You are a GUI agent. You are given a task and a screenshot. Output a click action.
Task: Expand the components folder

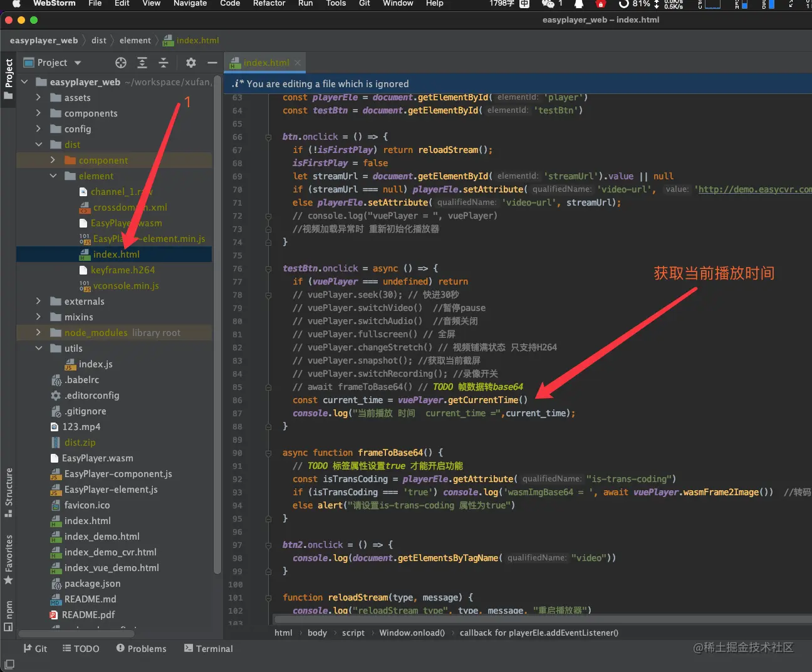point(38,113)
